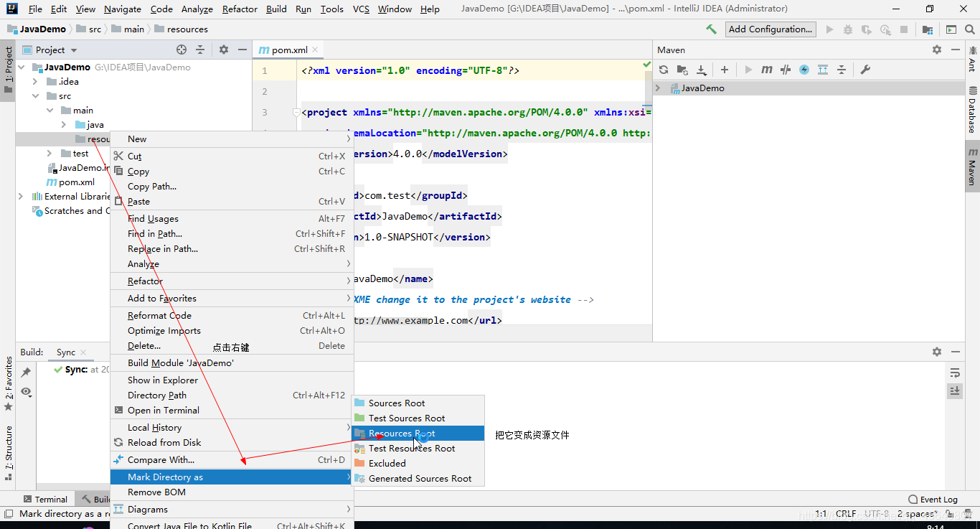Click Show in Explorer menu item
Image resolution: width=980 pixels, height=529 pixels.
pos(231,380)
